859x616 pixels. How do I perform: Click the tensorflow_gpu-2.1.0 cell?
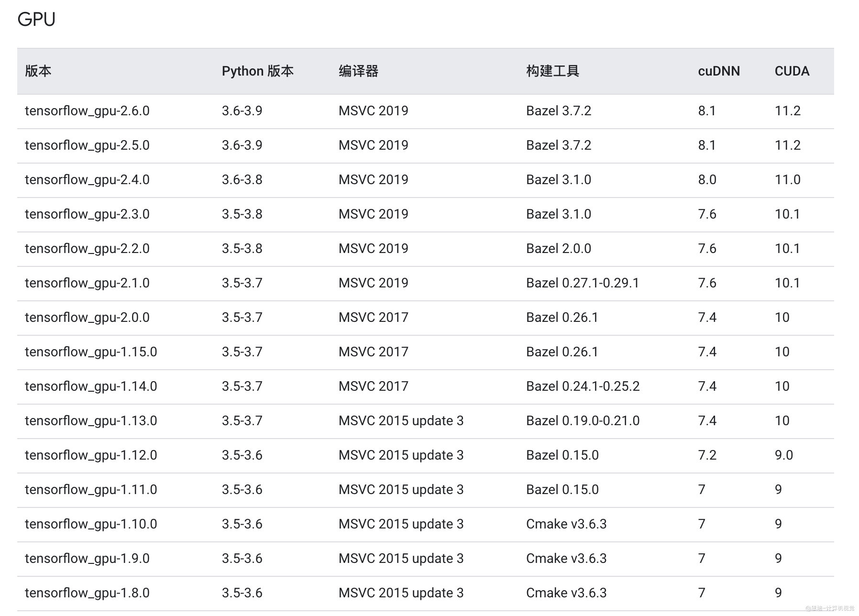pyautogui.click(x=87, y=283)
